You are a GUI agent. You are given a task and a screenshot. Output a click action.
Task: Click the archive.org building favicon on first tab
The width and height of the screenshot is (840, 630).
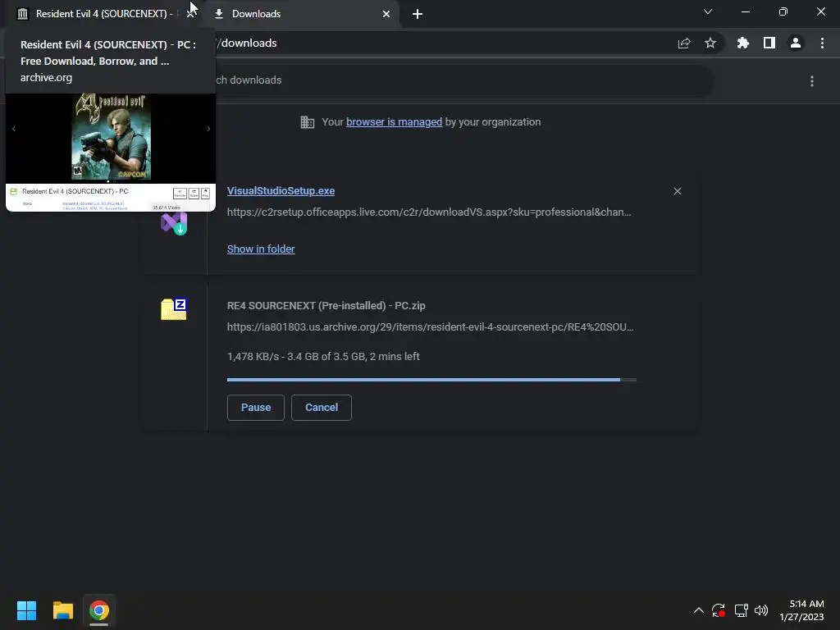click(22, 14)
